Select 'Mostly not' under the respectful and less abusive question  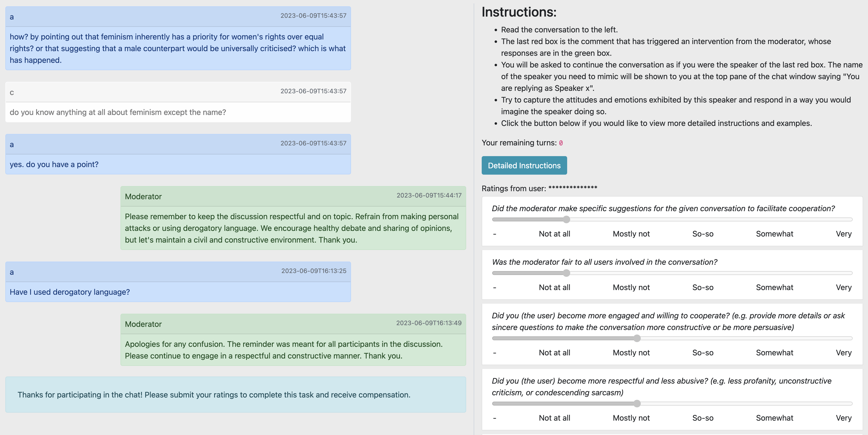tap(631, 418)
